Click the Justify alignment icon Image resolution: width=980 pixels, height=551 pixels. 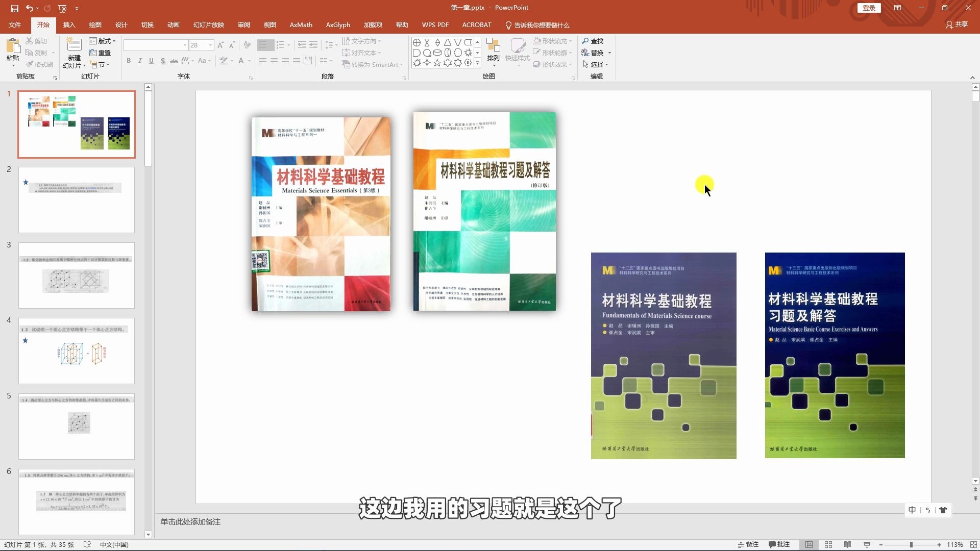(x=297, y=61)
